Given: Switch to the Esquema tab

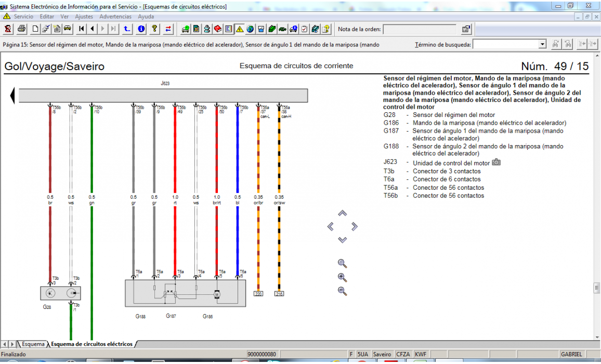Looking at the screenshot, I should click(x=32, y=344).
